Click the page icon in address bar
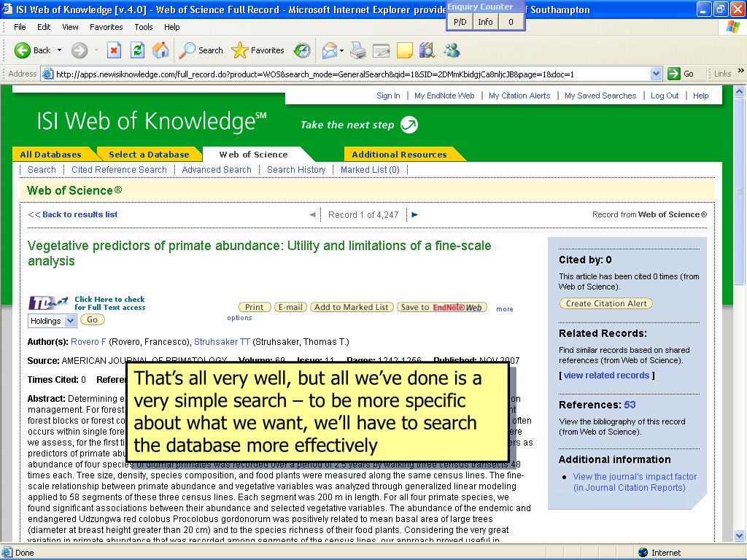The width and height of the screenshot is (747, 560). click(47, 74)
